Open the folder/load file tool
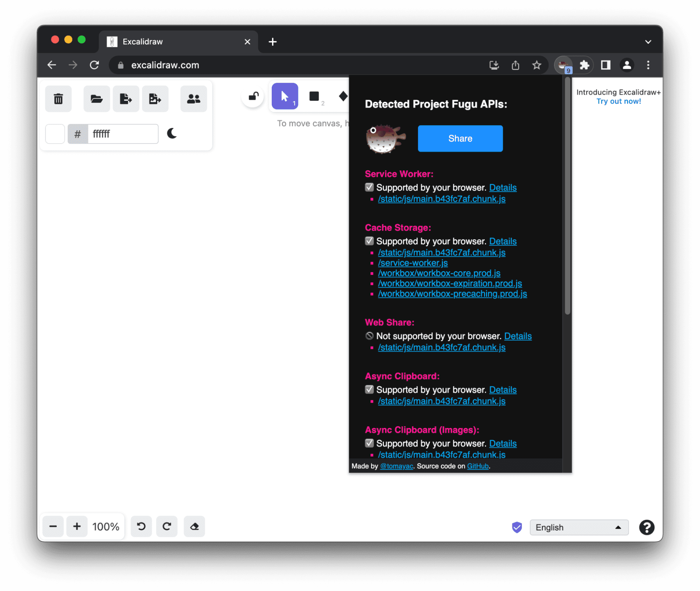This screenshot has width=700, height=591. [96, 99]
